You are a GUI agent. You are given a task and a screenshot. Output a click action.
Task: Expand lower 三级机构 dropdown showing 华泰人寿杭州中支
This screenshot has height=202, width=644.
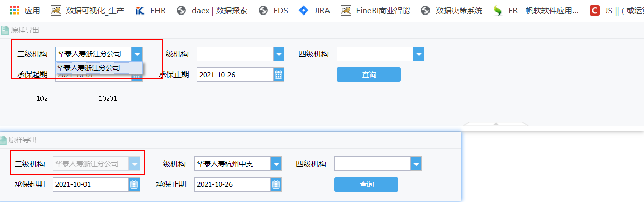pyautogui.click(x=276, y=164)
